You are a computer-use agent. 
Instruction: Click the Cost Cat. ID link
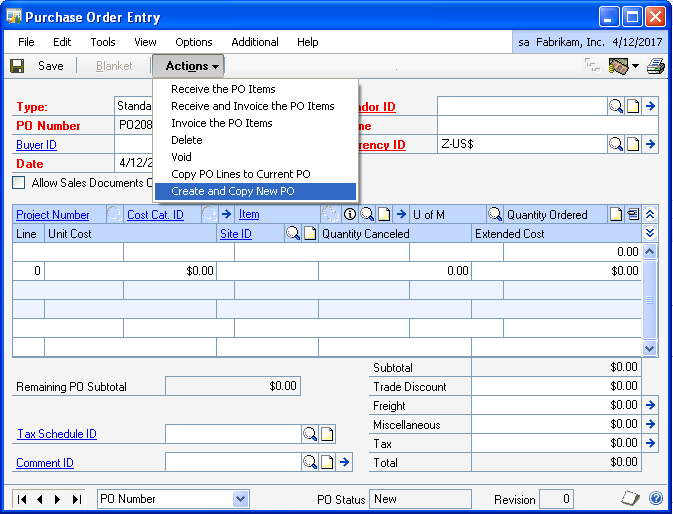tap(155, 215)
